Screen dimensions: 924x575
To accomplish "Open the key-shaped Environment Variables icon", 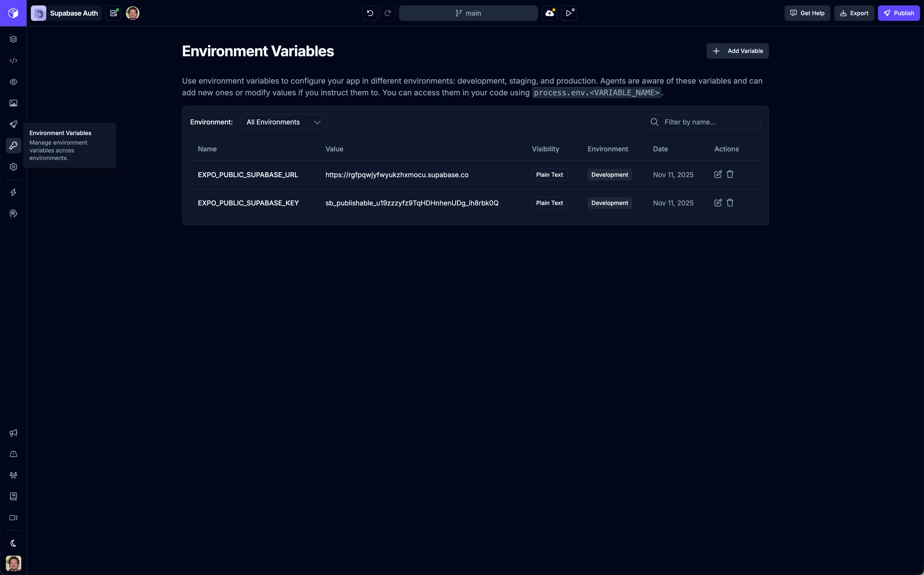I will 13,145.
